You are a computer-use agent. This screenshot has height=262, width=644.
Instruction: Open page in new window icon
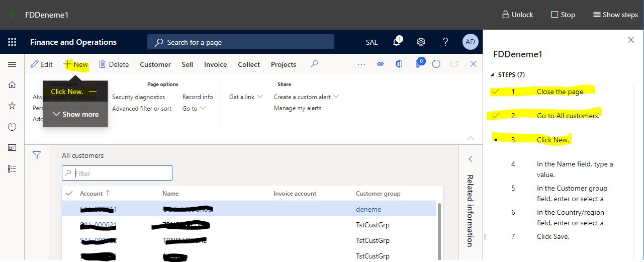454,64
